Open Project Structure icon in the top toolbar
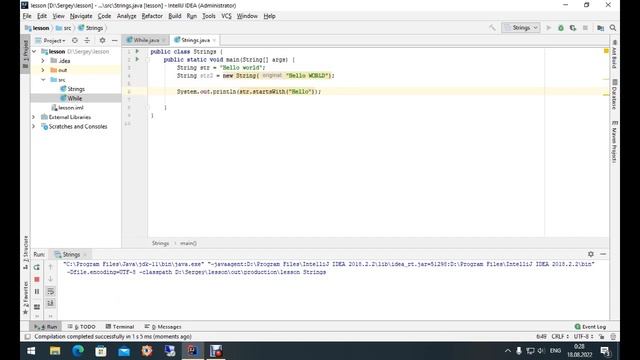The image size is (640, 360). click(x=600, y=28)
